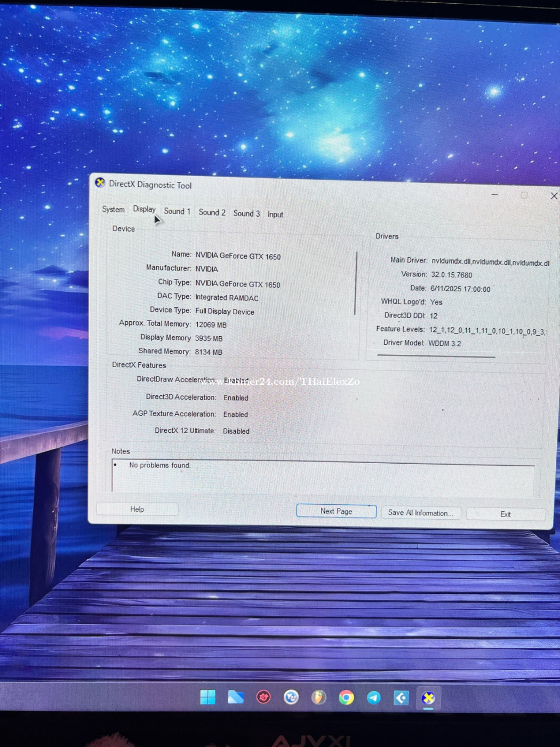The image size is (560, 747).
Task: Launch the red gear Driver Booster icon
Action: (x=263, y=697)
